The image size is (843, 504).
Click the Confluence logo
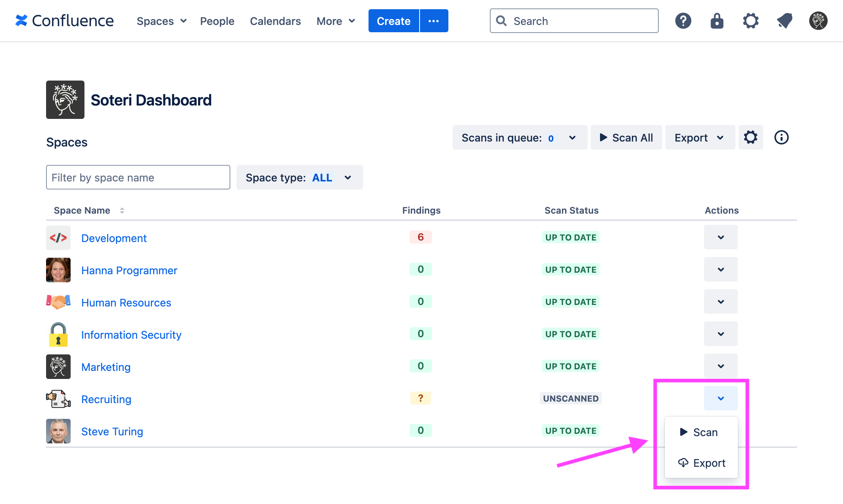pyautogui.click(x=64, y=21)
